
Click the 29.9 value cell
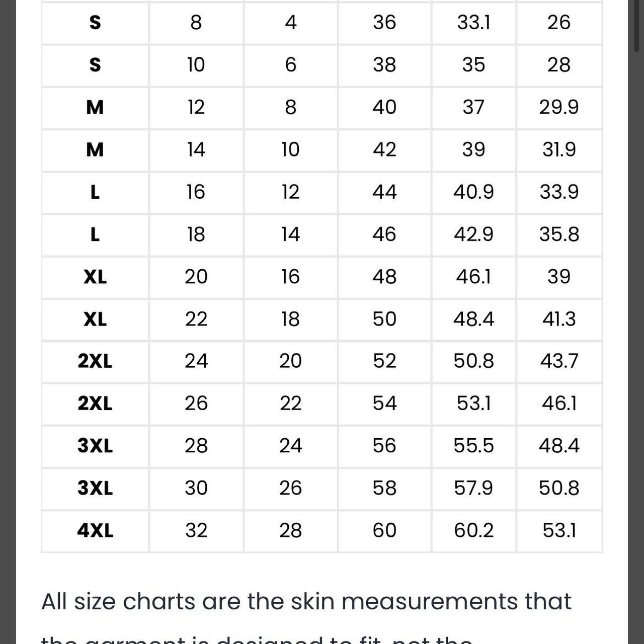[558, 107]
